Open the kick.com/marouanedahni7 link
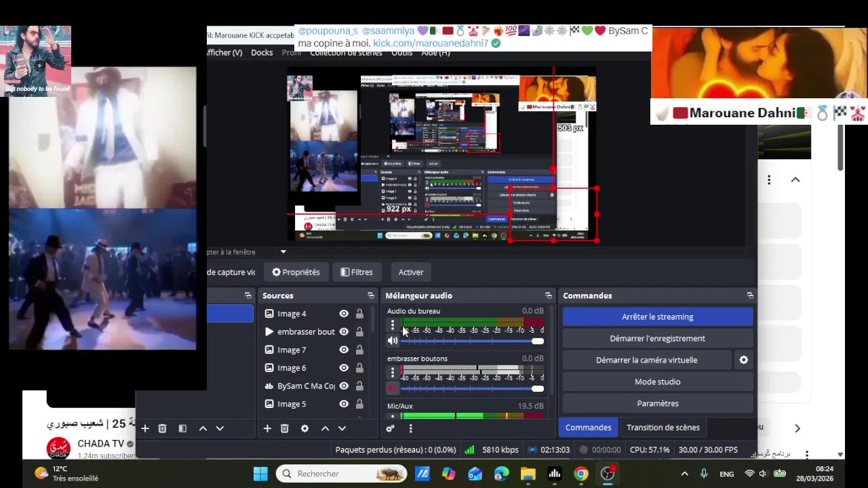868x488 pixels. tap(431, 43)
